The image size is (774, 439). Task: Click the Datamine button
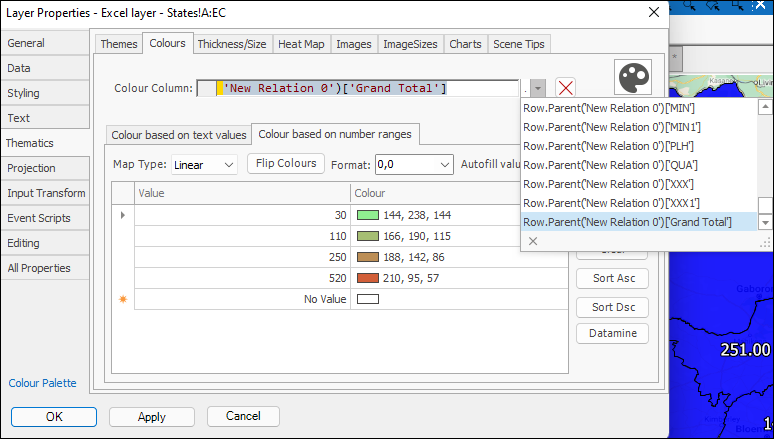[x=612, y=333]
